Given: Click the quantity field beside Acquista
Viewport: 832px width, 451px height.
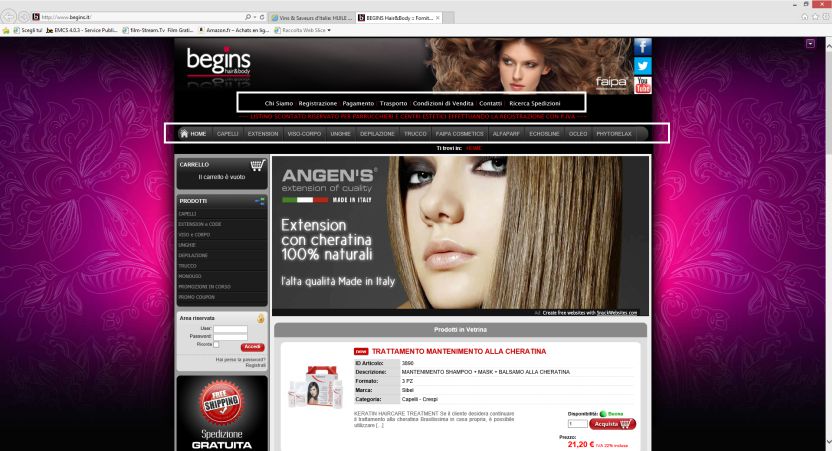Looking at the screenshot, I should point(577,424).
